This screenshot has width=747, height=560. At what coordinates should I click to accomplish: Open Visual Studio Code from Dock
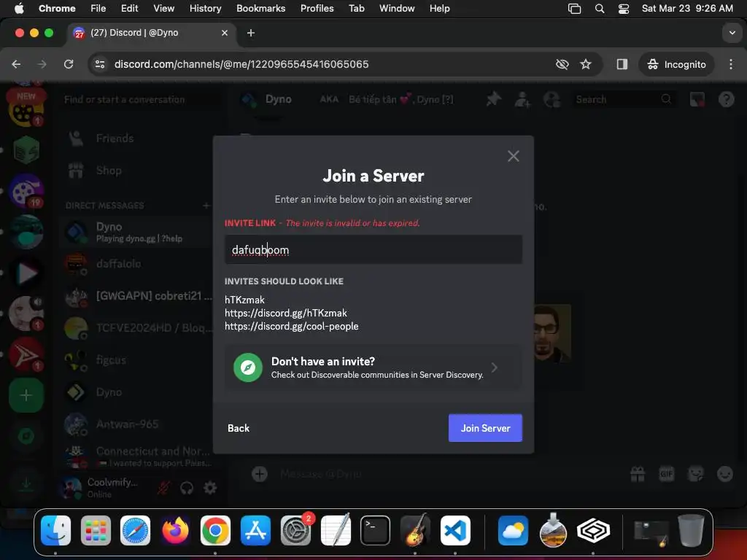pyautogui.click(x=455, y=530)
